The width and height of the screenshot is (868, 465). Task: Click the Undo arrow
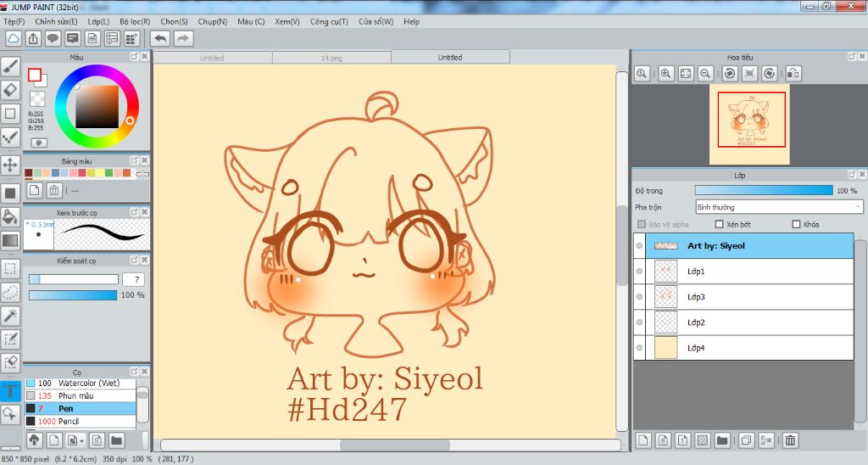click(160, 39)
